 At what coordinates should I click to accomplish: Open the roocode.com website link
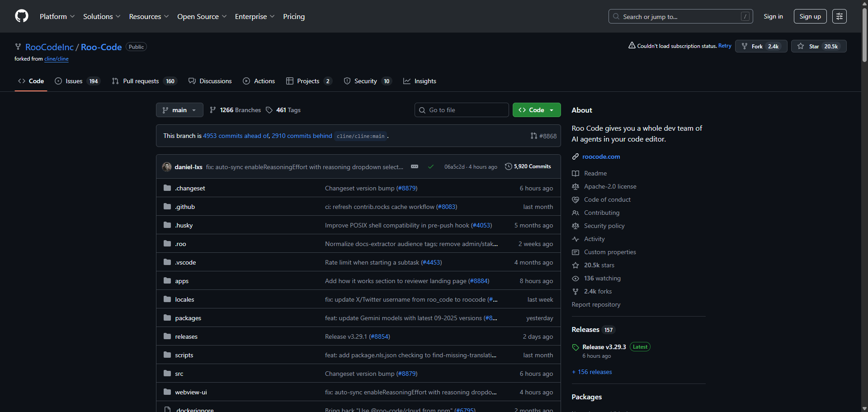click(x=601, y=156)
